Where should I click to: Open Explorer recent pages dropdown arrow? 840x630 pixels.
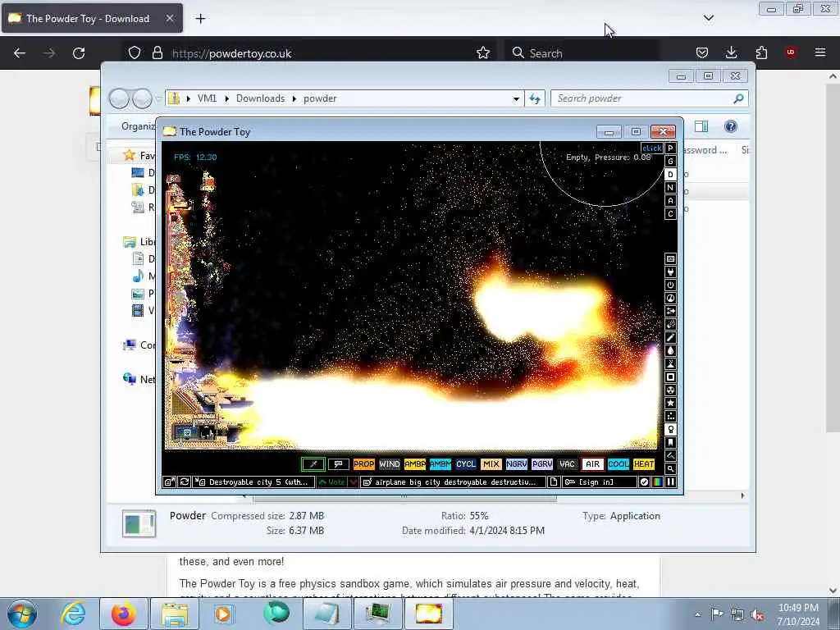pos(158,98)
